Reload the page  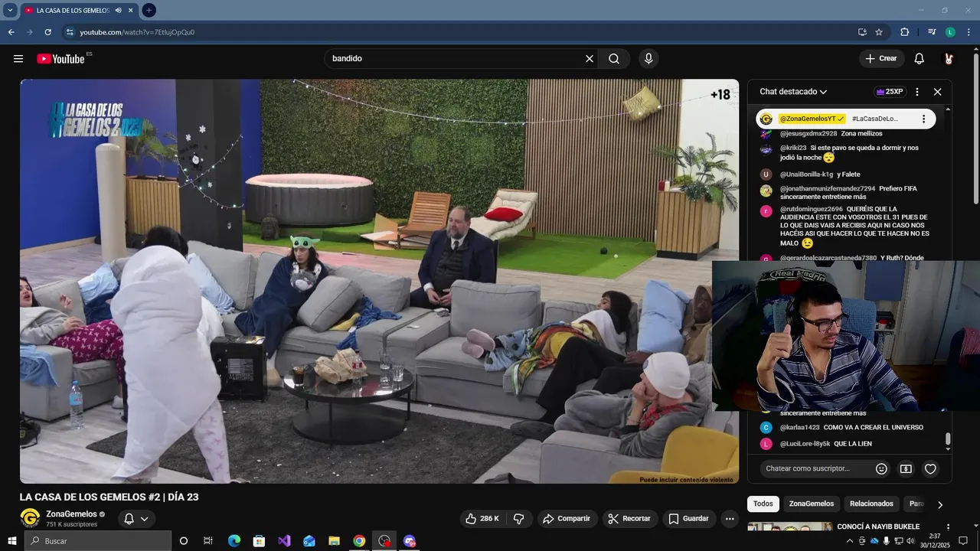click(x=47, y=32)
